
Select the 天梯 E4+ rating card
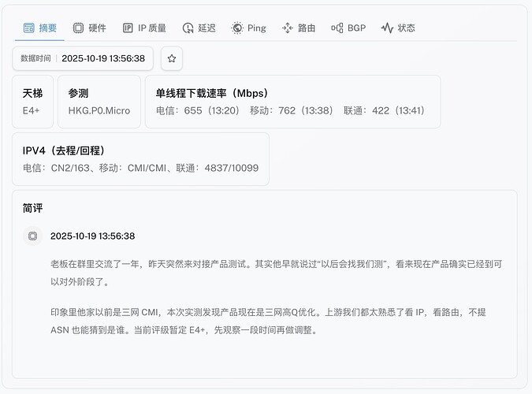tap(34, 102)
